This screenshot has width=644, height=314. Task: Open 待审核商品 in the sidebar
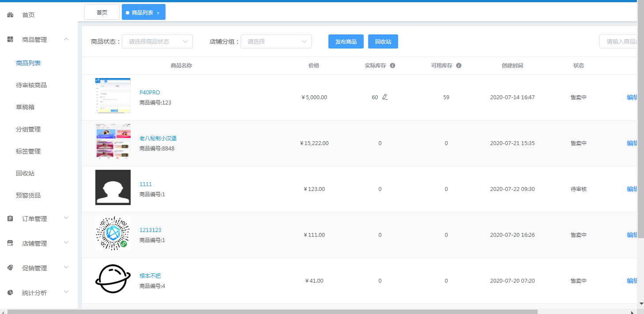click(x=31, y=85)
